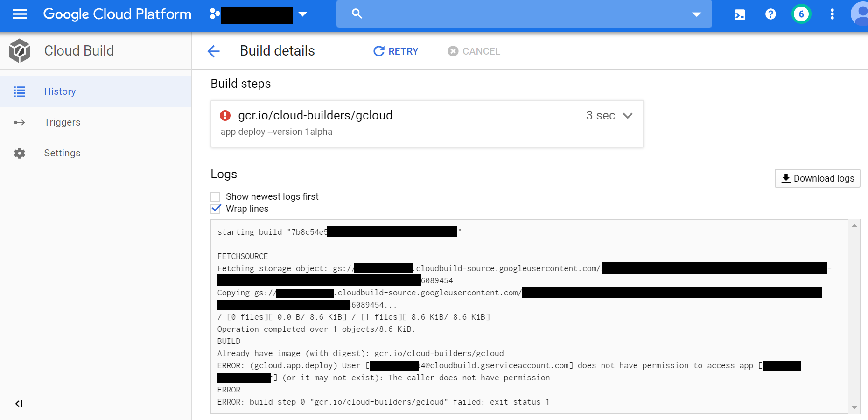Open Settings in the sidebar
Screen dimensions: 868x420
click(96, 153)
